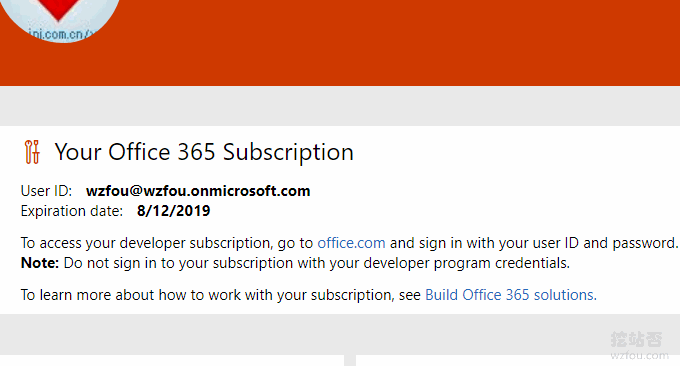Click the ini.com.cn text in avatar

click(x=58, y=34)
